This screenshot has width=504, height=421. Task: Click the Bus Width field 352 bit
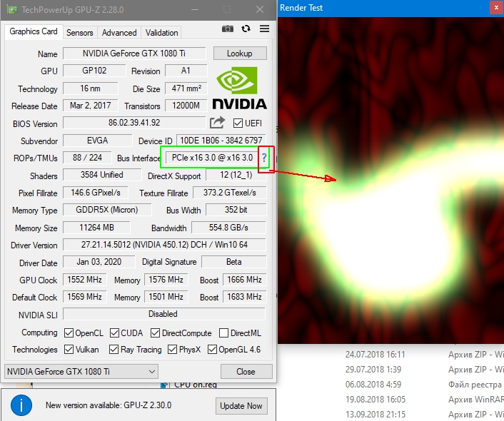click(x=236, y=210)
